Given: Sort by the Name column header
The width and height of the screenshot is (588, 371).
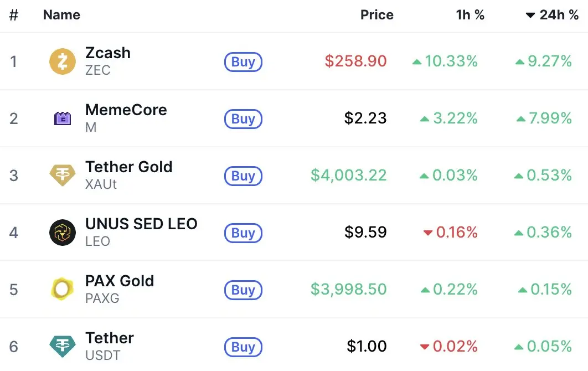Looking at the screenshot, I should tap(61, 15).
